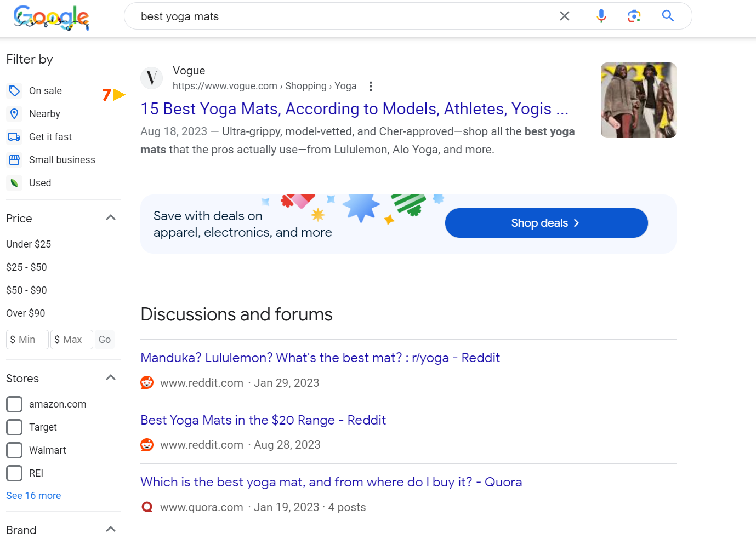Click the Reddit icon beside Jan 29, 2023
This screenshot has height=539, width=756.
tap(147, 382)
